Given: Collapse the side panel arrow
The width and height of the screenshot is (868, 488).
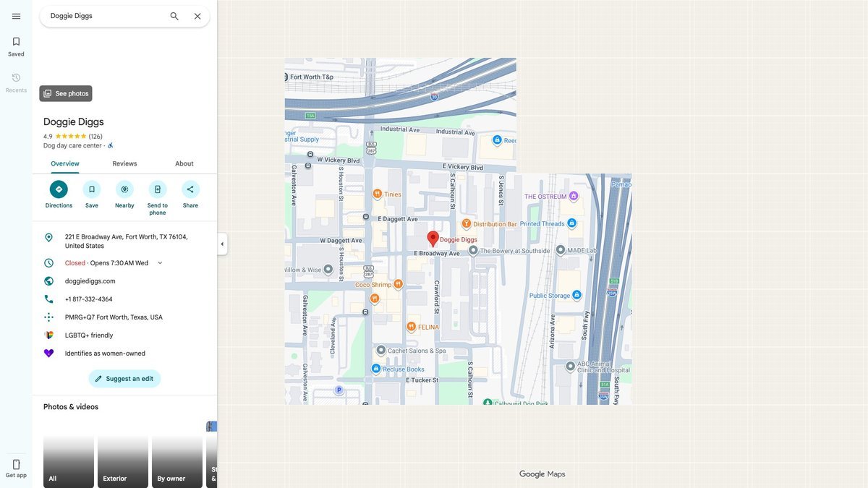Looking at the screenshot, I should [222, 244].
